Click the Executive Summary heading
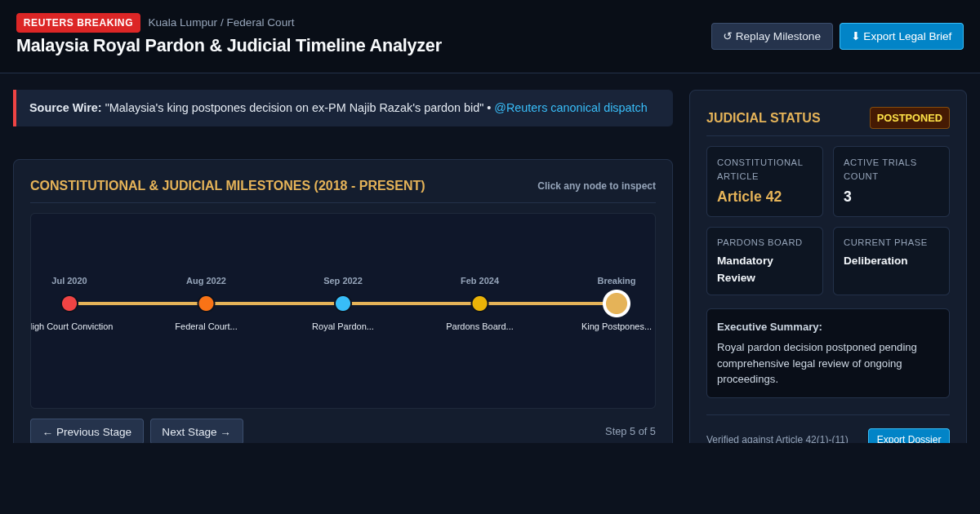Image resolution: width=980 pixels, height=514 pixels. click(x=769, y=326)
